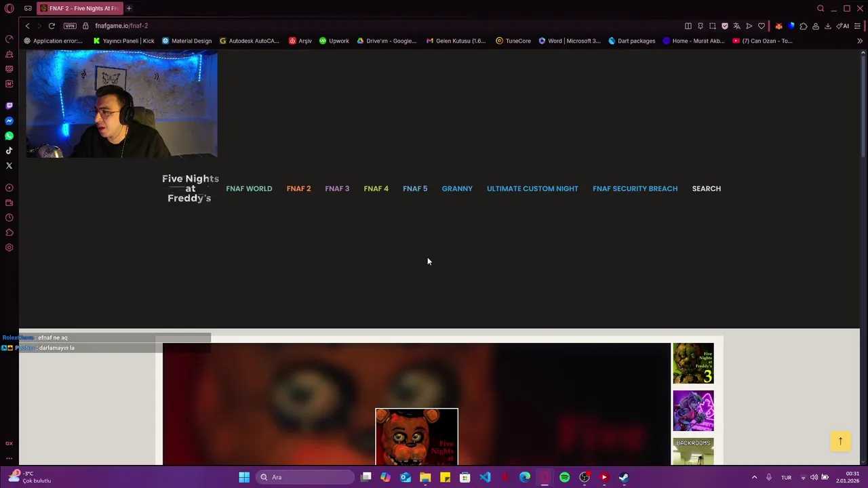The width and height of the screenshot is (868, 488).
Task: Open the player send icon
Action: pyautogui.click(x=749, y=26)
